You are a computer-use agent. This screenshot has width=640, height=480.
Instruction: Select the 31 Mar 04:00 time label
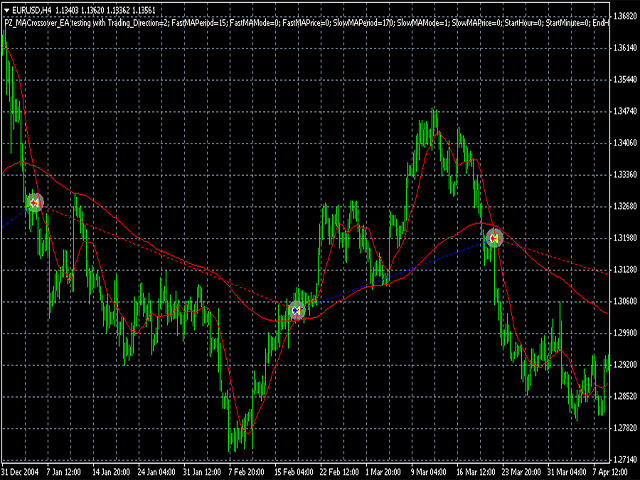point(565,472)
